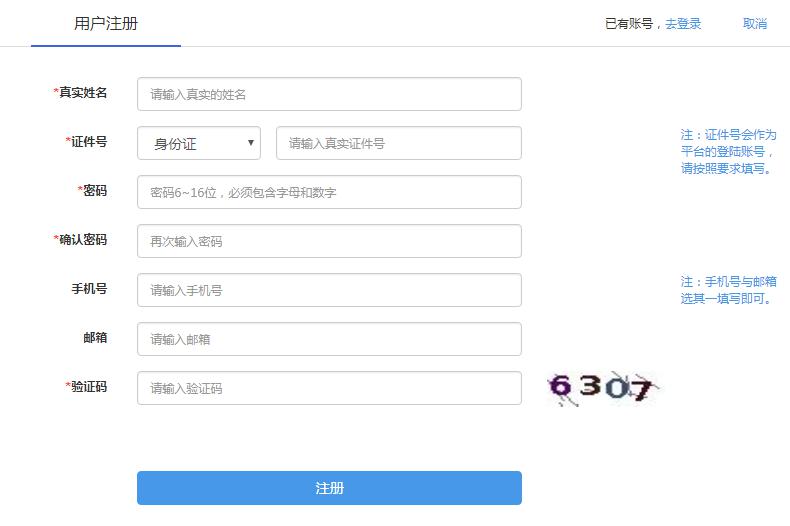Select the 确认密码 input box
This screenshot has height=526, width=790.
tap(329, 241)
